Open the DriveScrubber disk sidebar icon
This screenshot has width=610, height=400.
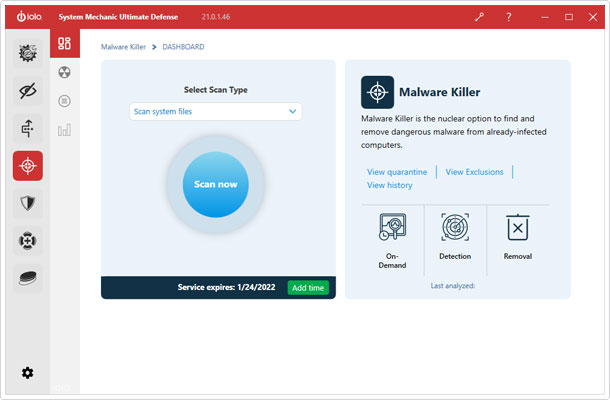pyautogui.click(x=28, y=278)
